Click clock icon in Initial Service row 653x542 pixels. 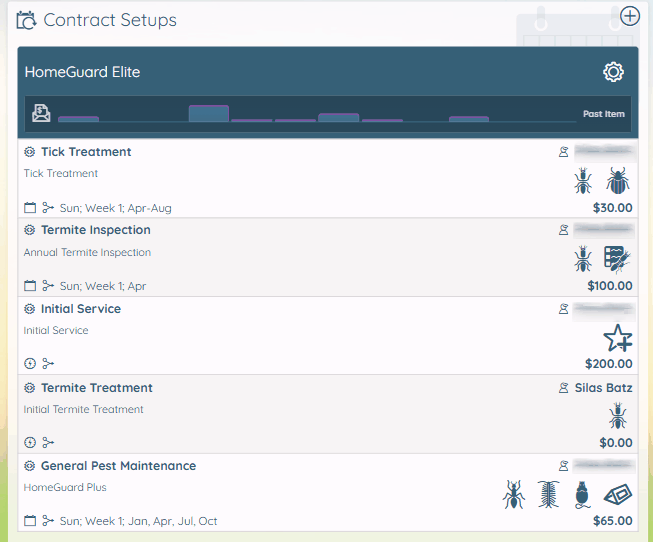click(x=30, y=364)
